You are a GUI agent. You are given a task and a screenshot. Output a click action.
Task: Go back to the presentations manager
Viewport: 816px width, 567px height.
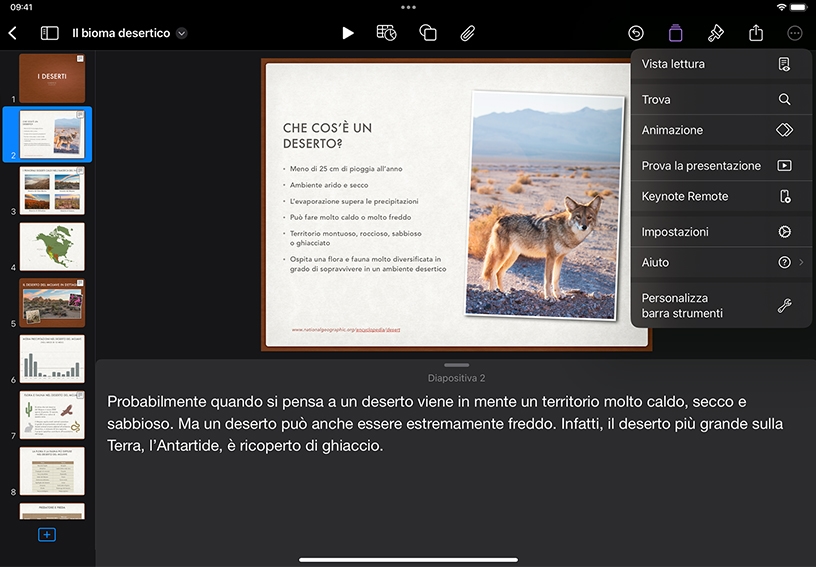13,33
